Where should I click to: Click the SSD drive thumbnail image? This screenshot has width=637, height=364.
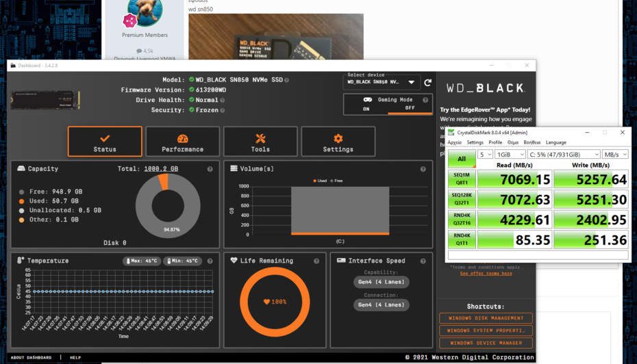45,100
